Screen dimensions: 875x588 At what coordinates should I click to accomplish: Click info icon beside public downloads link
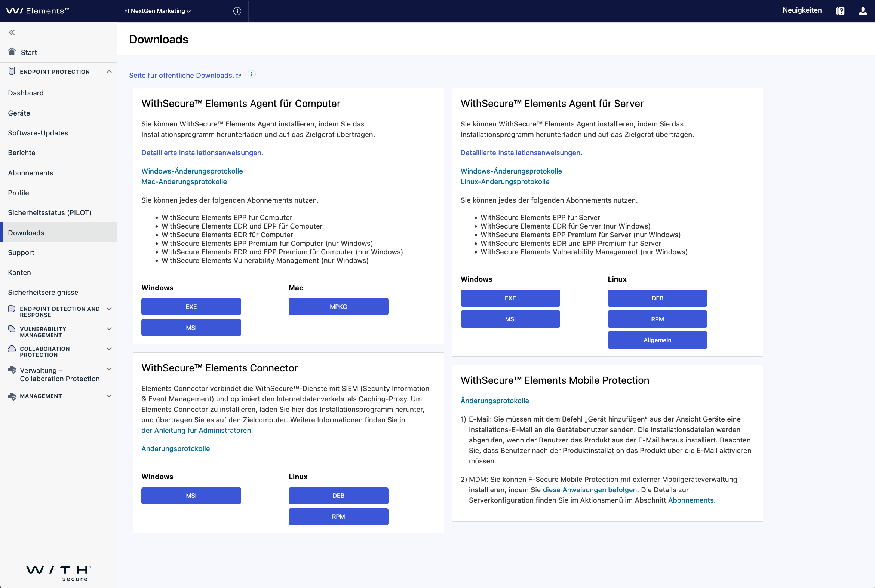click(x=252, y=74)
